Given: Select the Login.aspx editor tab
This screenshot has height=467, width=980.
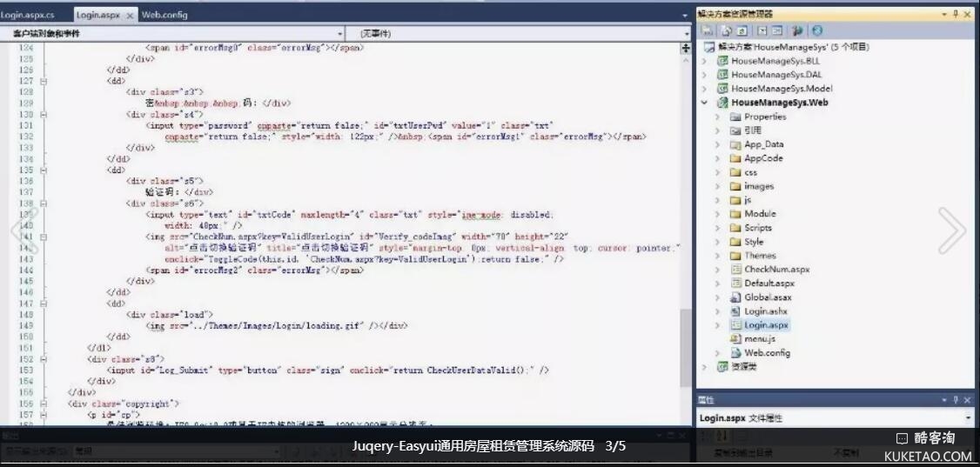Looking at the screenshot, I should (x=97, y=15).
